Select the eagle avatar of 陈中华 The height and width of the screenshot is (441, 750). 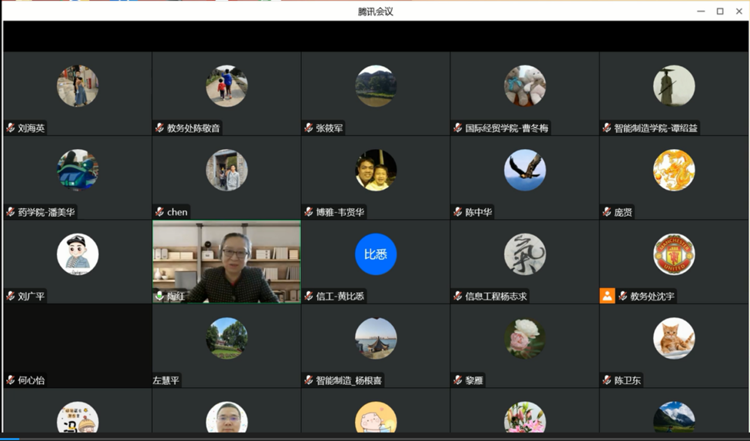(x=524, y=170)
